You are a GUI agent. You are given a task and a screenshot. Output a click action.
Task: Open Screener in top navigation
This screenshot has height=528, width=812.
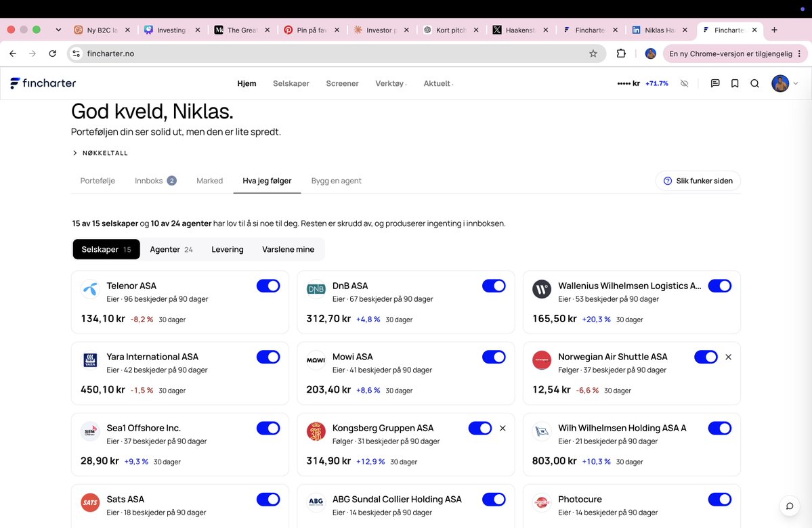(x=342, y=83)
